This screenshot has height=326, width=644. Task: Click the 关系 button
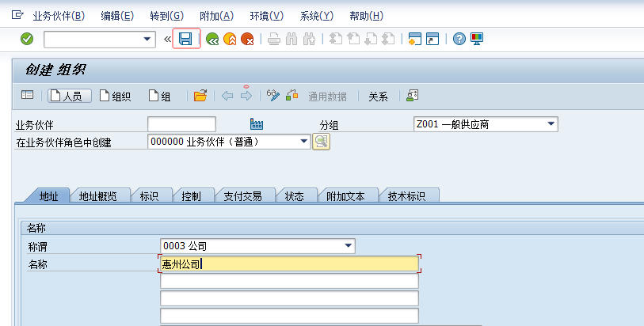coord(378,97)
